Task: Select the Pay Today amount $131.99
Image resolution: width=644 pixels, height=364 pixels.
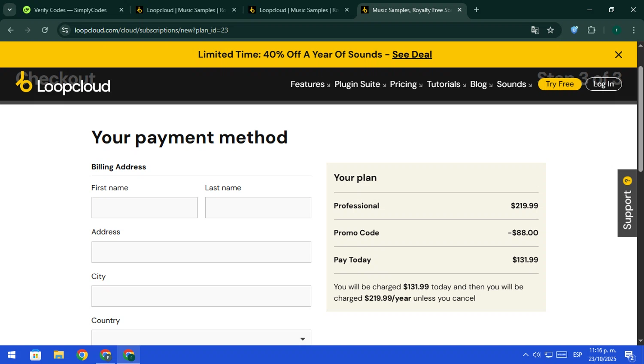Action: [525, 260]
